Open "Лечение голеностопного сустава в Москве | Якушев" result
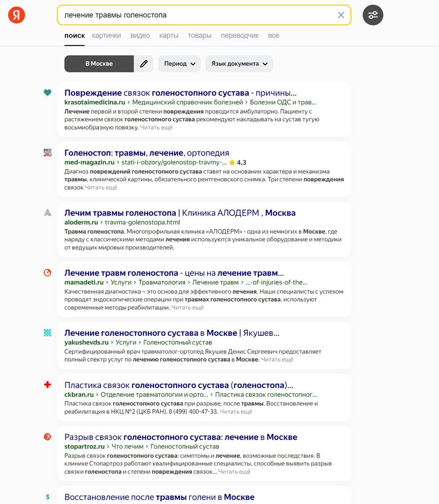This screenshot has height=504, width=439. 172,333
